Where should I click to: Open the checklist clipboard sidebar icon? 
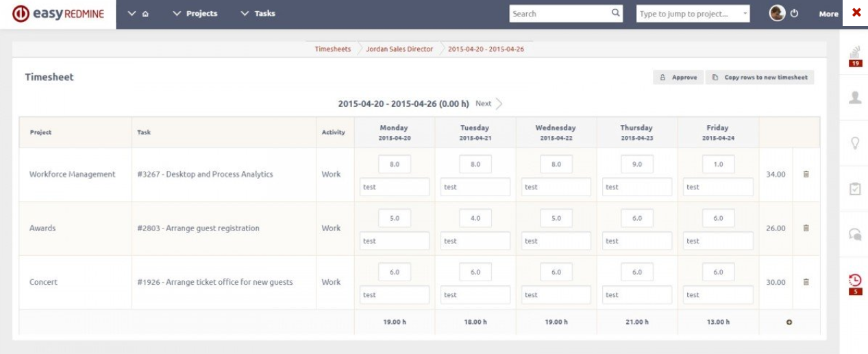[855, 188]
